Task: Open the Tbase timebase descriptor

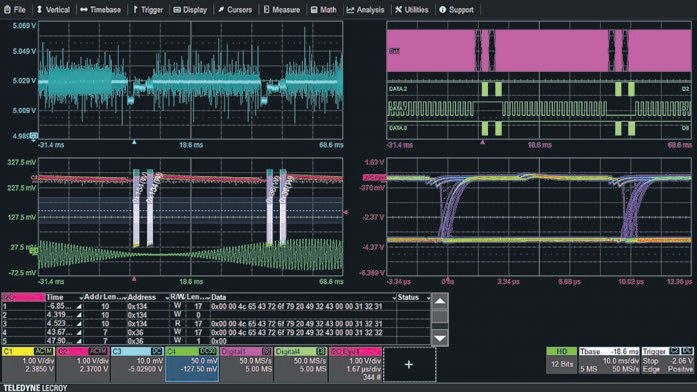Action: (x=609, y=360)
